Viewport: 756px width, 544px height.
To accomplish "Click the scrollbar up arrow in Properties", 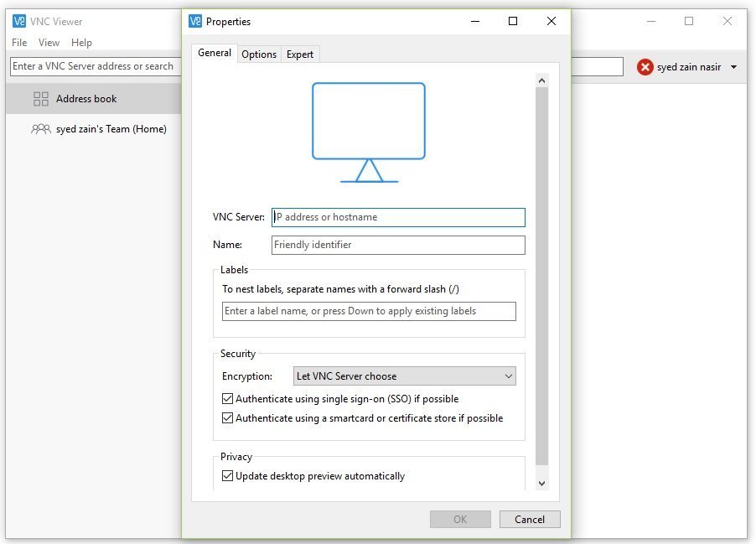I will (x=542, y=80).
